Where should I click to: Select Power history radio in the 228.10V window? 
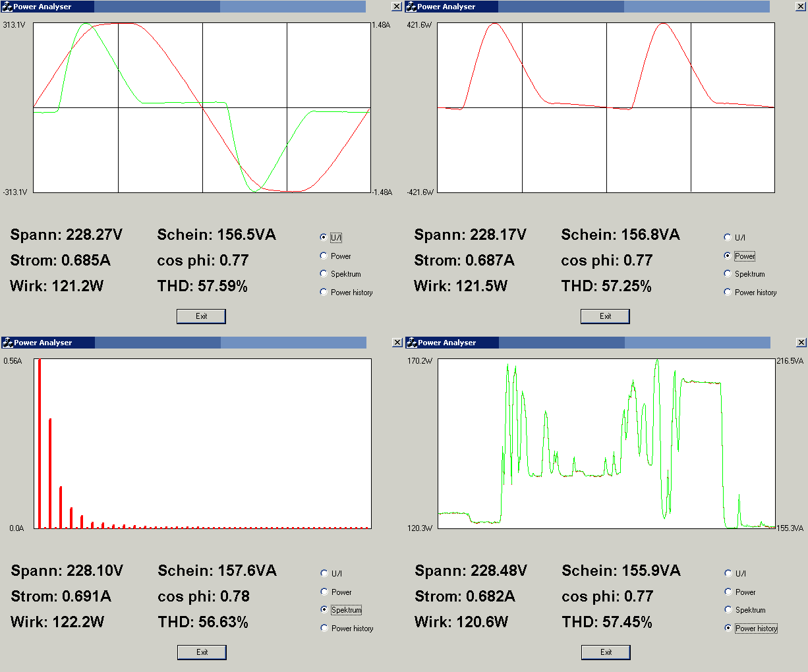pyautogui.click(x=324, y=628)
